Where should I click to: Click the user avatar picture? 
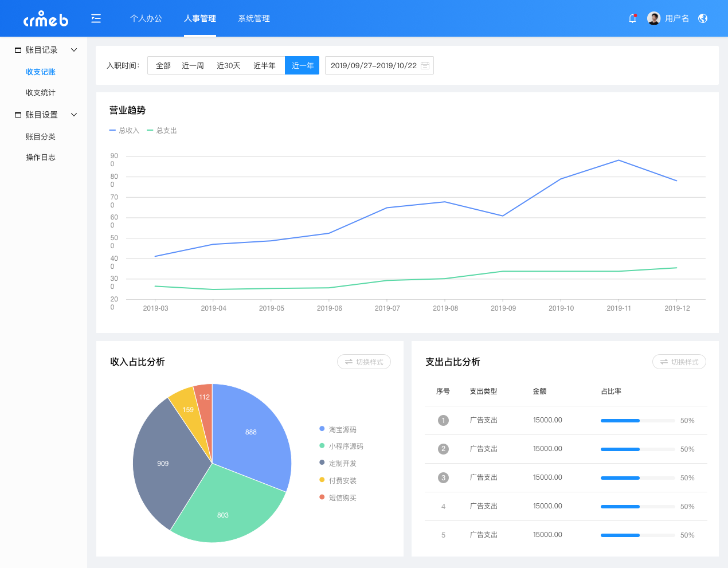tap(653, 18)
